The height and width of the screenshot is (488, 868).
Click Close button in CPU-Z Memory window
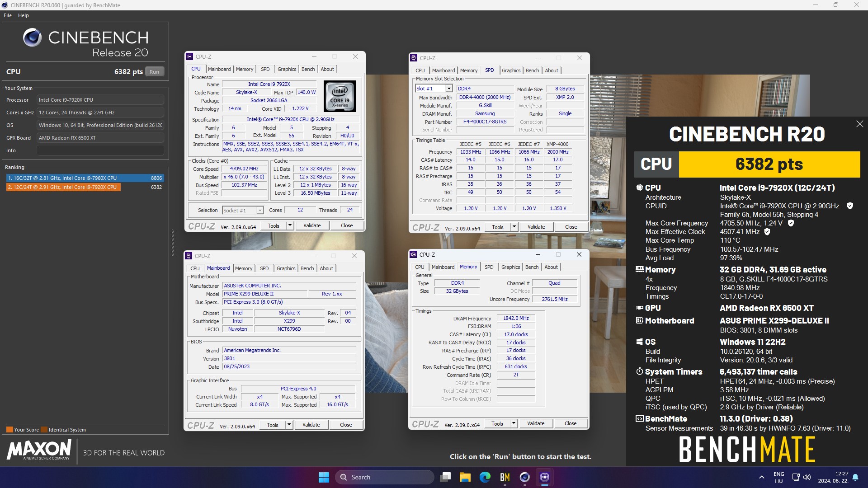(x=571, y=423)
